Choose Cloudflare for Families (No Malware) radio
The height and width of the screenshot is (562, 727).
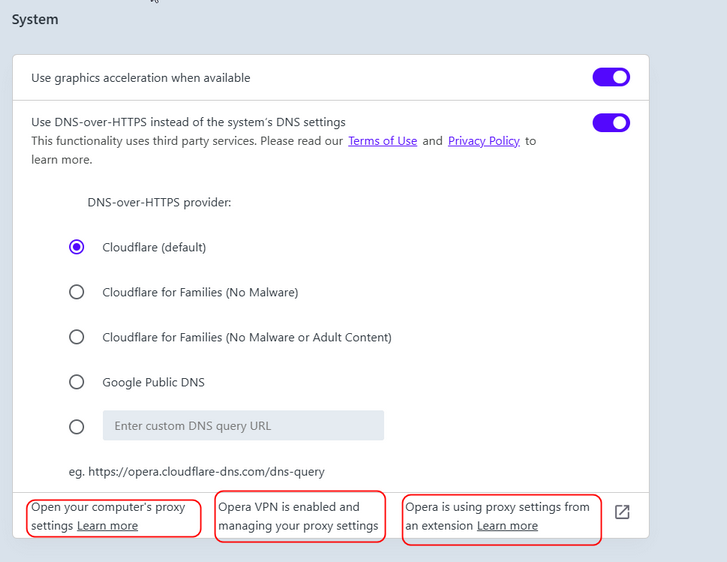77,292
